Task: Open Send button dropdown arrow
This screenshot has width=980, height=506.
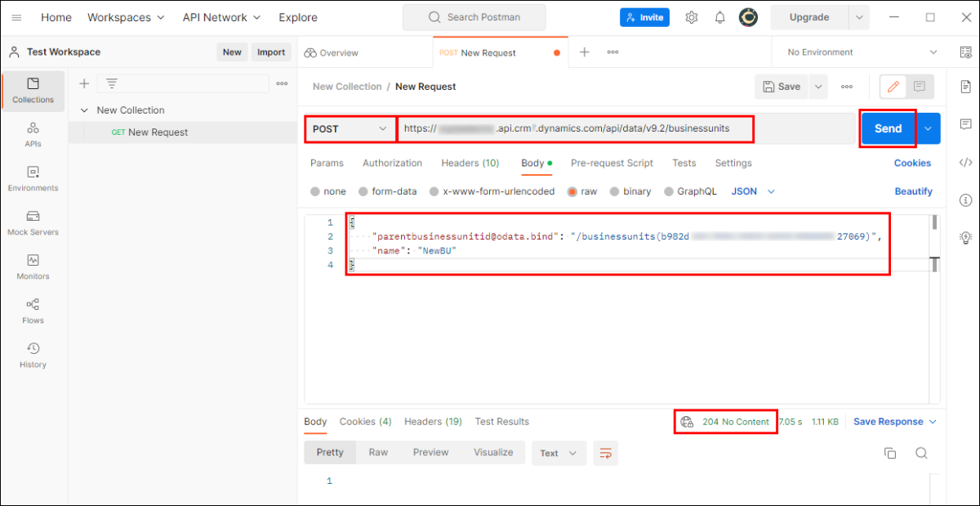Action: click(x=928, y=128)
